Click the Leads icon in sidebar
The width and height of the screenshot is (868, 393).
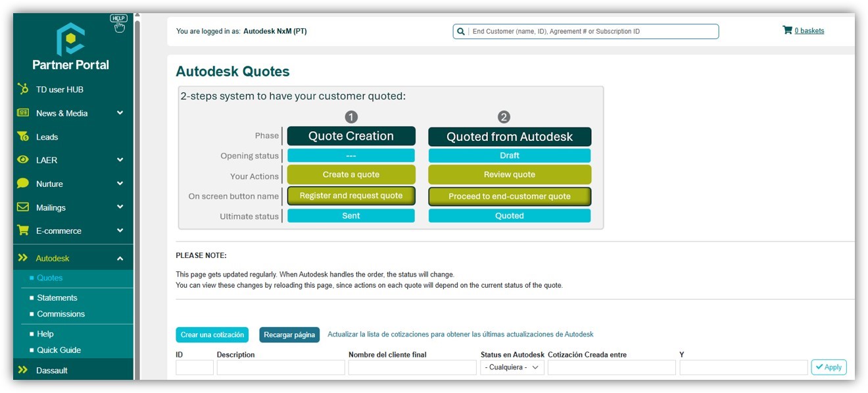[x=23, y=136]
